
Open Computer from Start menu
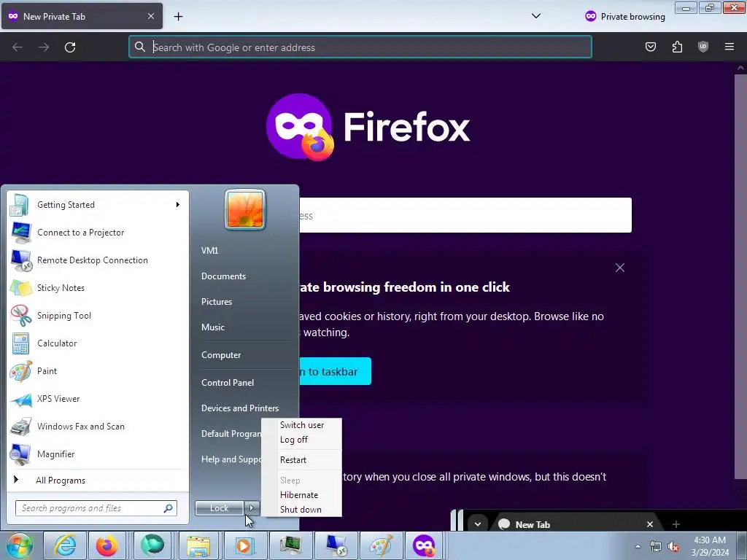[221, 355]
